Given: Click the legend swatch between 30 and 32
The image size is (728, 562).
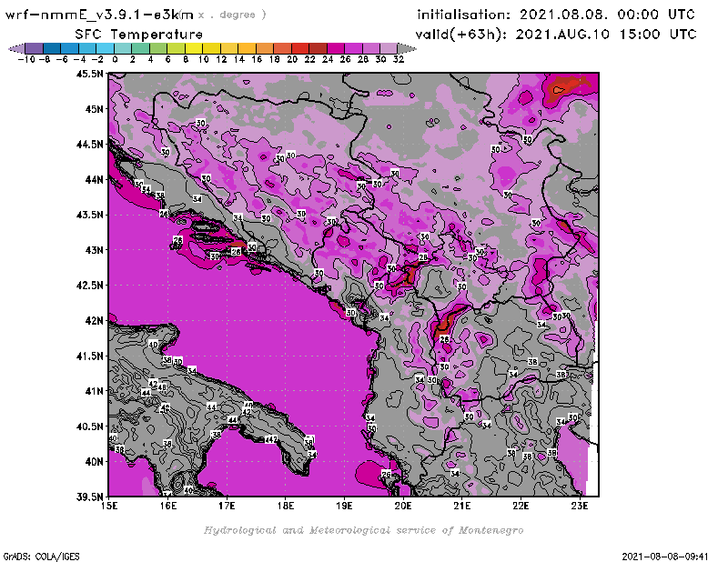Looking at the screenshot, I should (389, 48).
